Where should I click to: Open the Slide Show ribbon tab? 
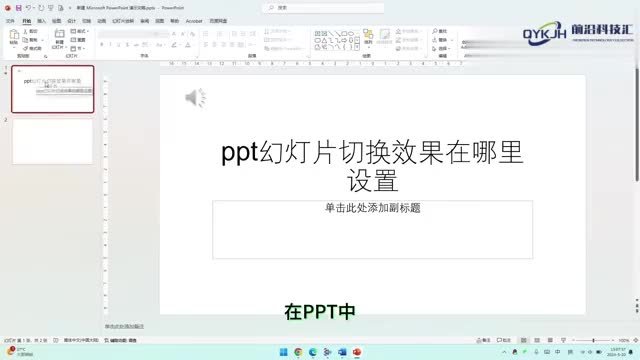point(123,21)
